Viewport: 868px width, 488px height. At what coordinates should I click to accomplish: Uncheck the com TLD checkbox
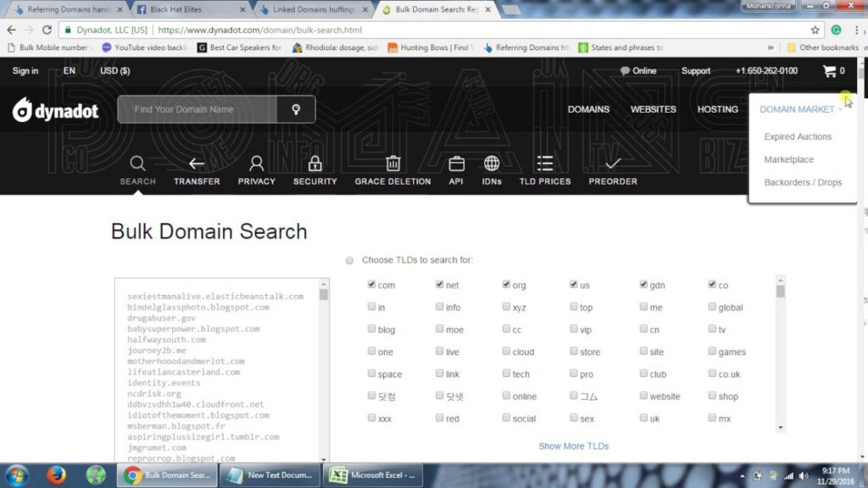[x=371, y=285]
